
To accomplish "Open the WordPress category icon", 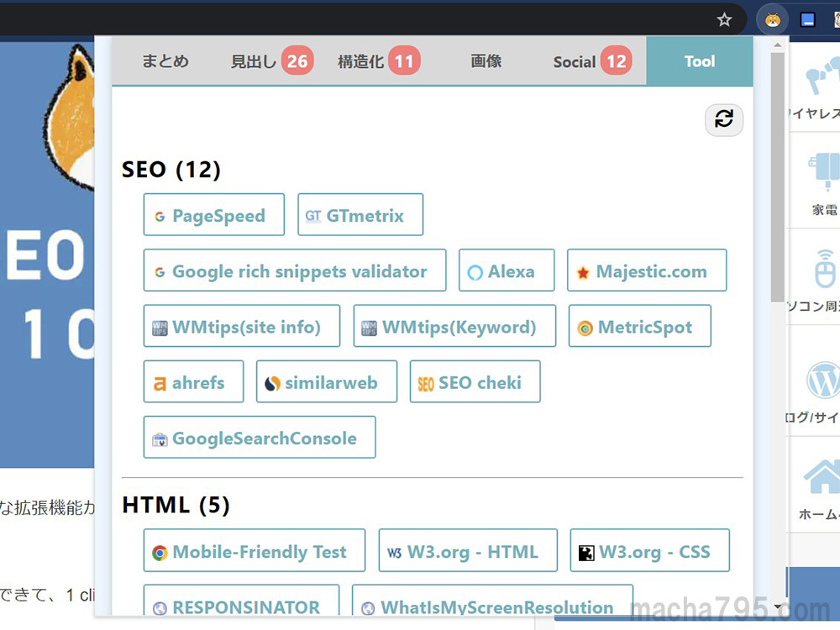I will click(823, 380).
